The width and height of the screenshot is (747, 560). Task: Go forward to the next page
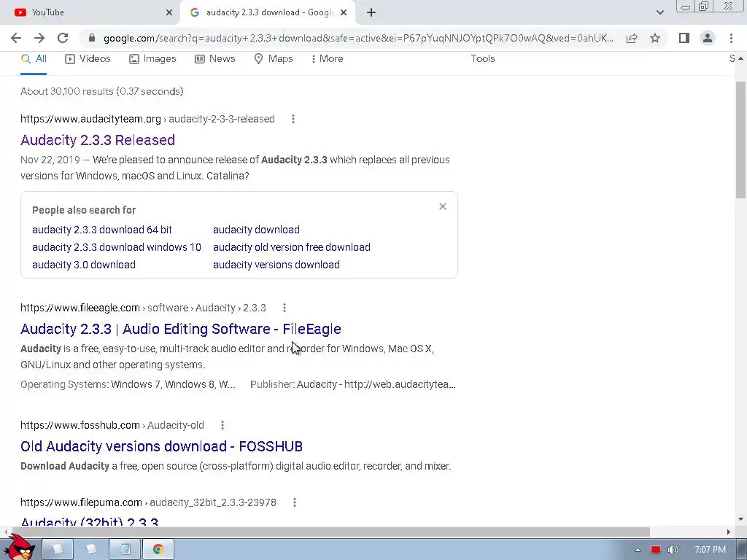(39, 38)
